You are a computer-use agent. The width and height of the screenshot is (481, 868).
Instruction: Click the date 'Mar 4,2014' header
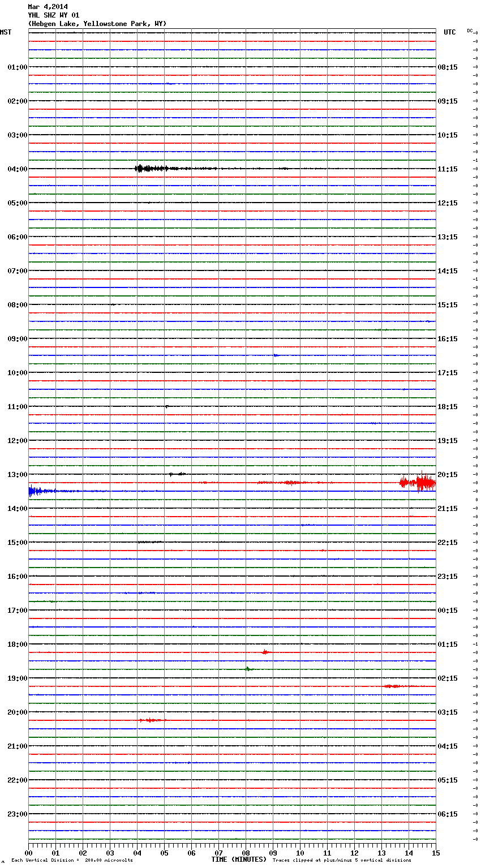coord(48,7)
